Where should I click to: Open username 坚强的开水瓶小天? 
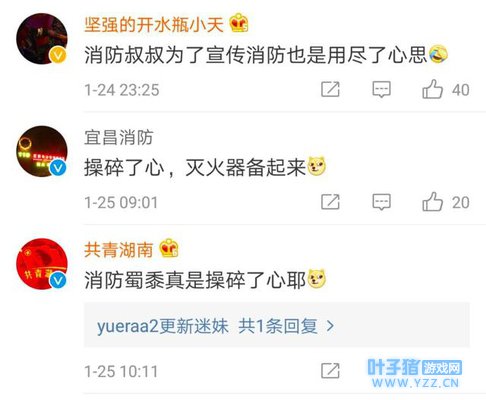[x=154, y=24]
